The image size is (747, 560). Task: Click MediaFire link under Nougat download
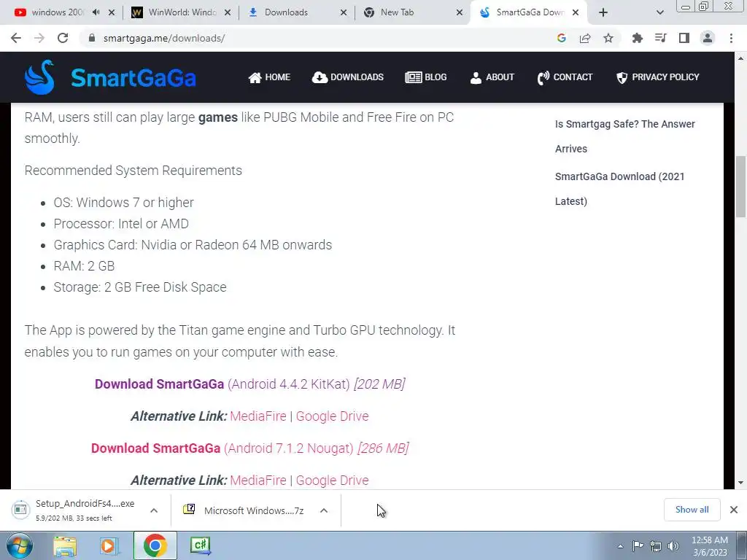[x=258, y=481]
